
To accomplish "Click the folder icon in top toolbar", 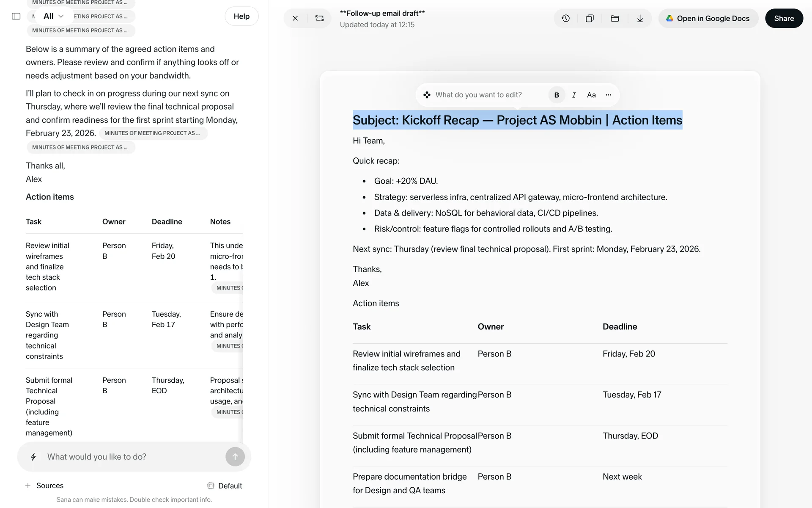I will tap(615, 18).
